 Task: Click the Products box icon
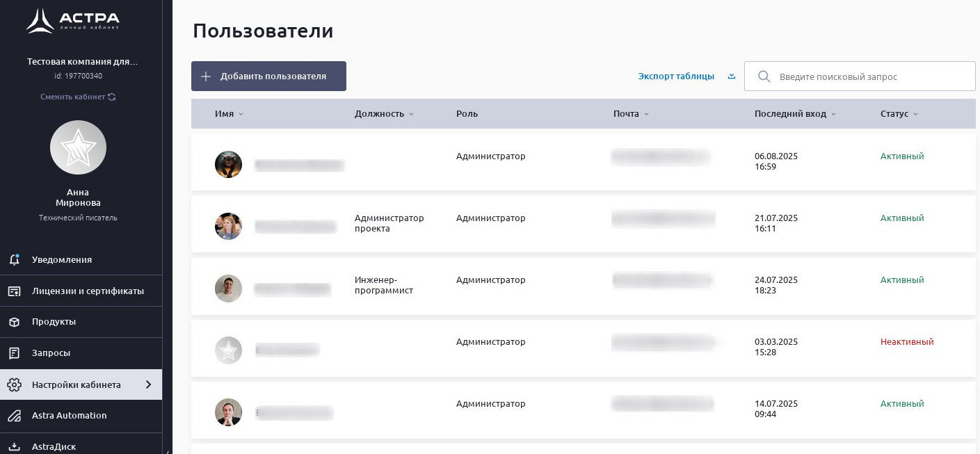point(14,322)
